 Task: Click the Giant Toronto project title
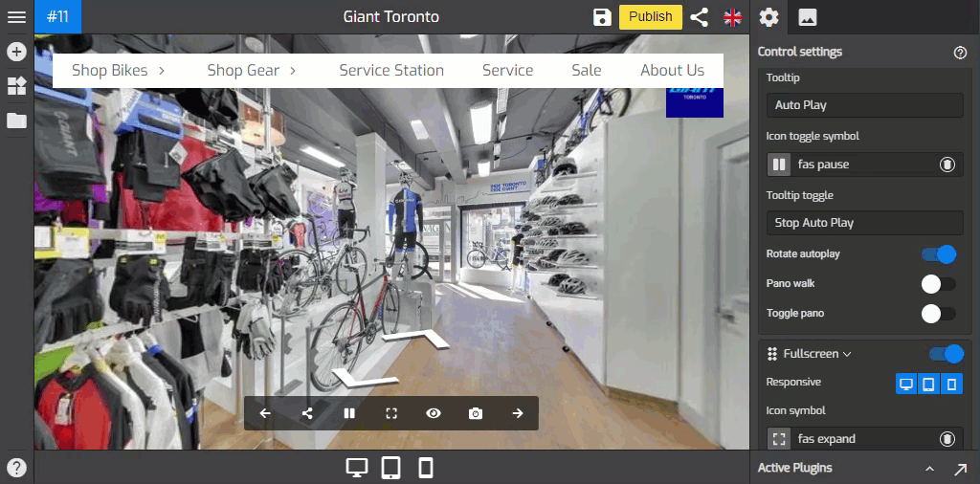[x=391, y=17]
